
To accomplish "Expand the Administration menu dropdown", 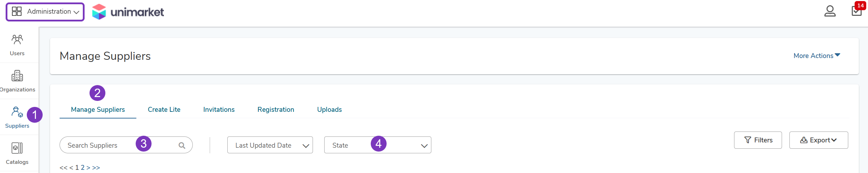I will click(45, 12).
